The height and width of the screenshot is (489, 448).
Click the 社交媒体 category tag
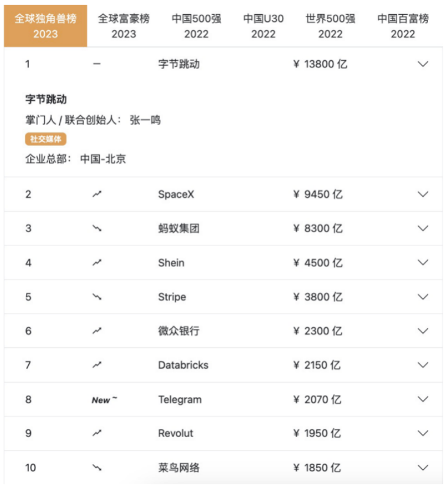click(46, 139)
